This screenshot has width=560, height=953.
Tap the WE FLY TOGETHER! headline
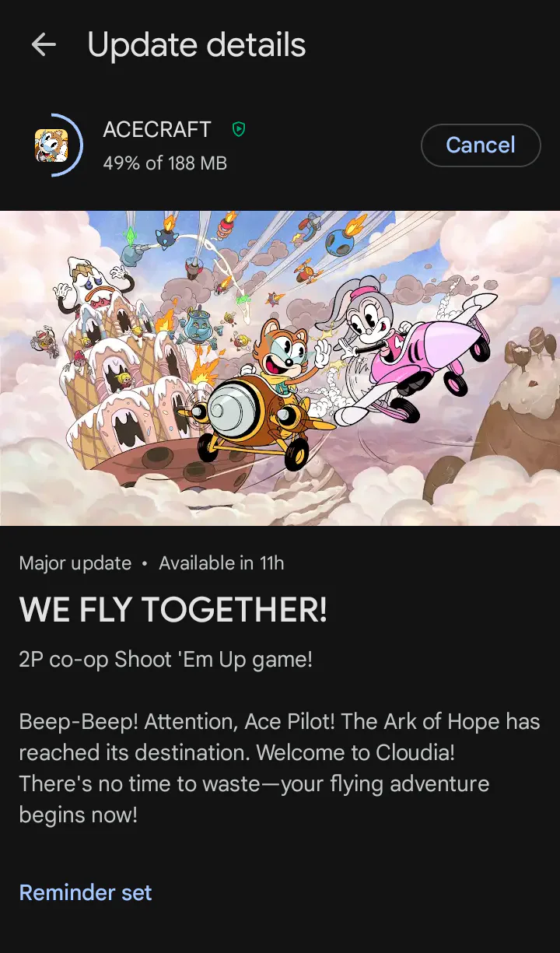pyautogui.click(x=173, y=610)
